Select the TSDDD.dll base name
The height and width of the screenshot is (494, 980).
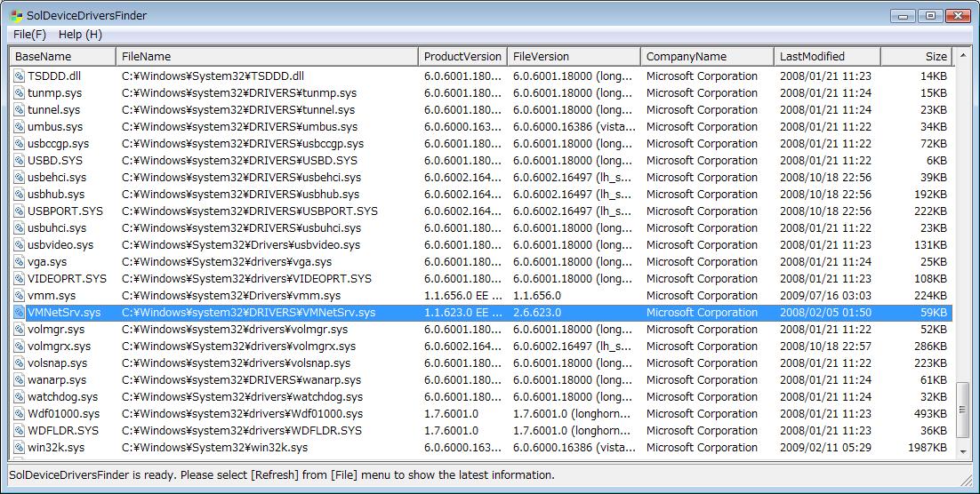54,76
